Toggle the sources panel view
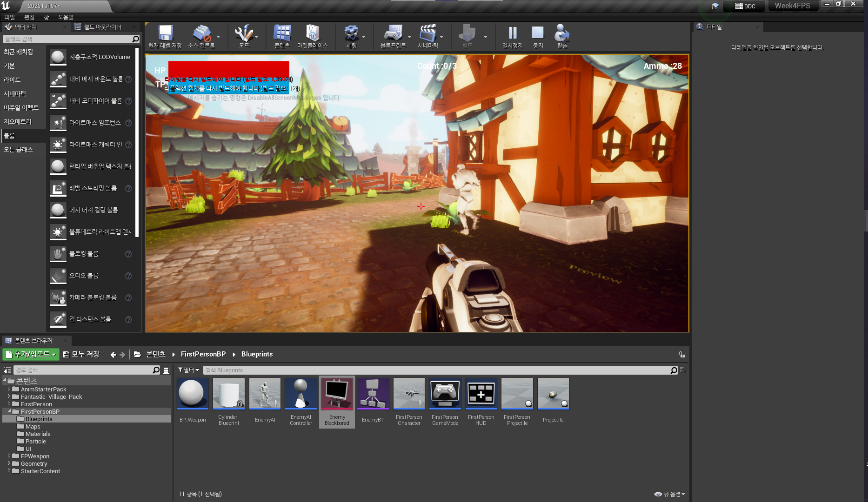The image size is (868, 502). 7,370
